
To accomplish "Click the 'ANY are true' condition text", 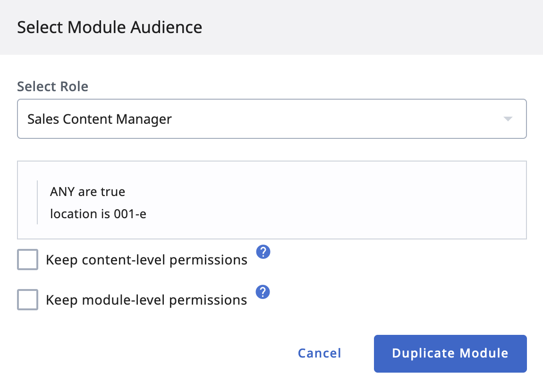I will (88, 191).
